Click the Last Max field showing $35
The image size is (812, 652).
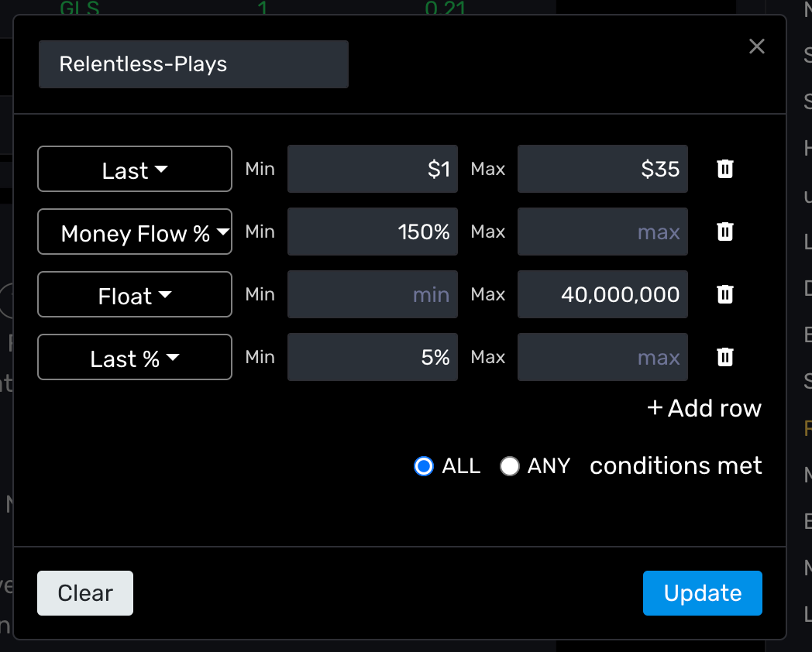(602, 169)
